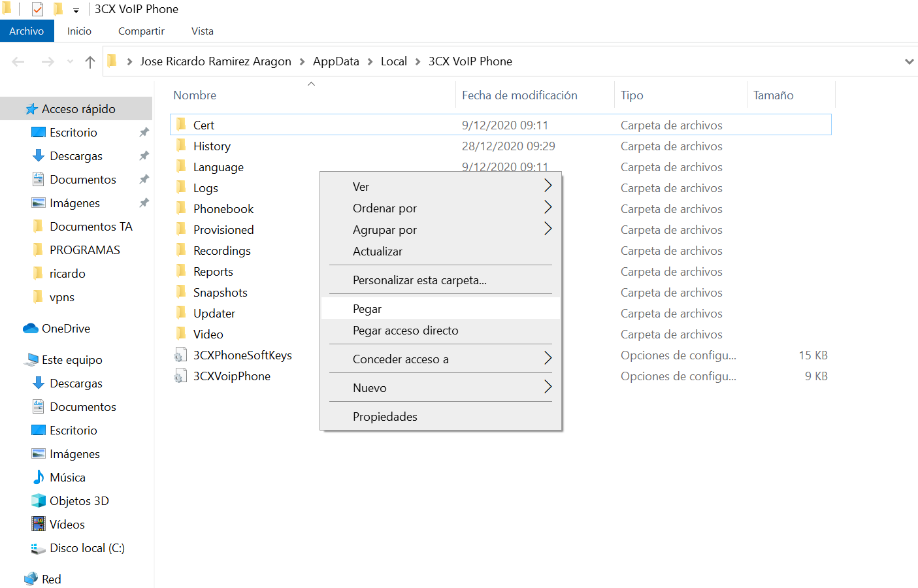Screen dimensions: 918x588
Task: Click the Acceso rápido star icon
Action: (x=31, y=109)
